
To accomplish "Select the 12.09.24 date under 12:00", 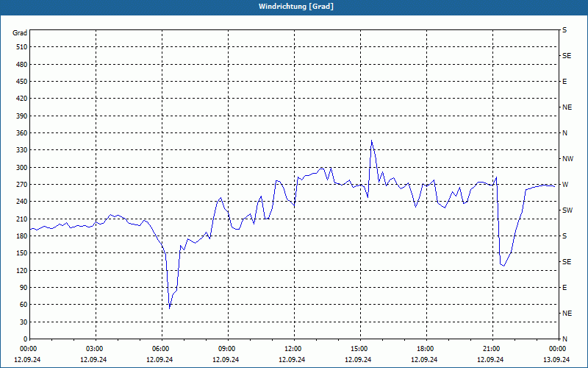I will [x=292, y=360].
